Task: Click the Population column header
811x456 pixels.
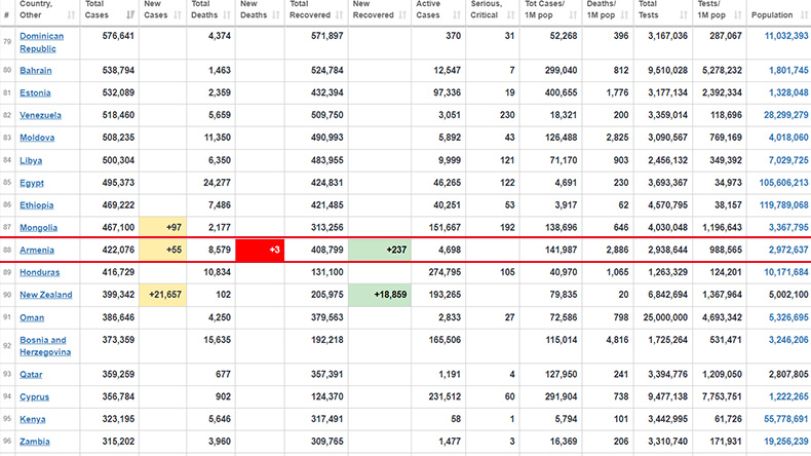Action: [778, 11]
